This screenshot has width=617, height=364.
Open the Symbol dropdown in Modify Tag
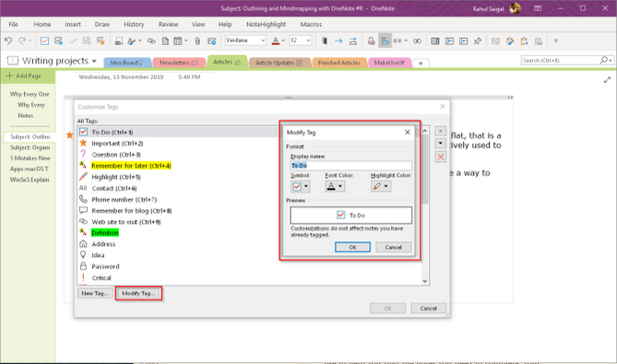(306, 186)
